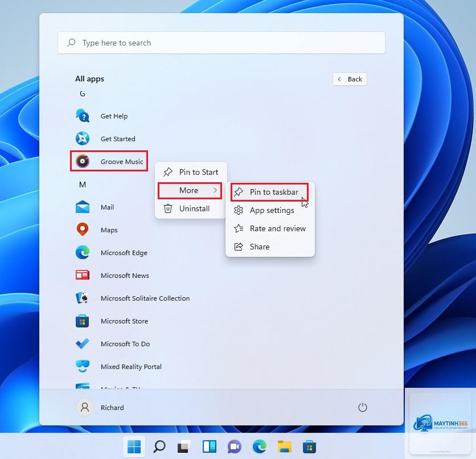Click the Microsoft News icon
476x459 pixels.
(x=83, y=275)
